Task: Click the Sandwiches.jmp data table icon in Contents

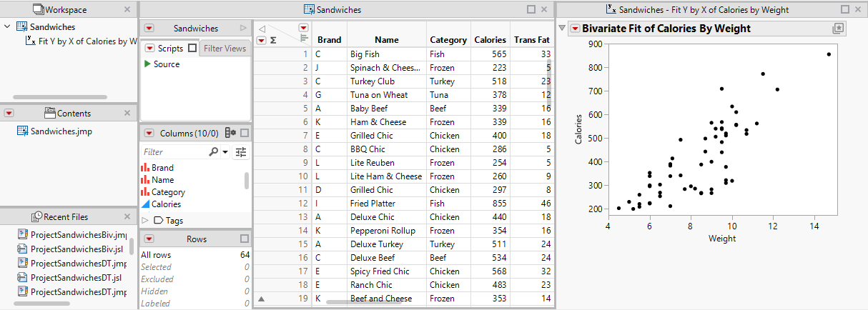Action: (22, 131)
